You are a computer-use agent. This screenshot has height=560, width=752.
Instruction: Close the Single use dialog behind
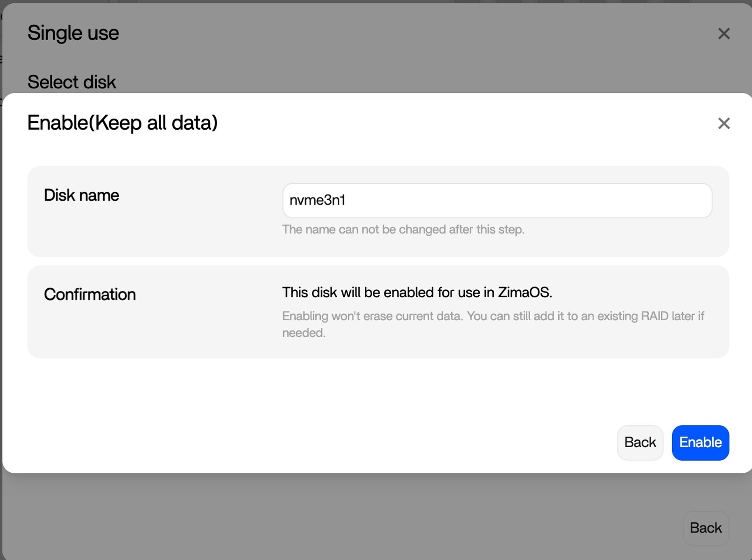724,34
